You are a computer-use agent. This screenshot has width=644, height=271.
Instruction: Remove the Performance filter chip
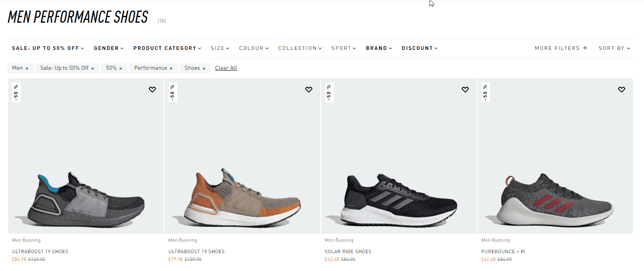(x=171, y=69)
